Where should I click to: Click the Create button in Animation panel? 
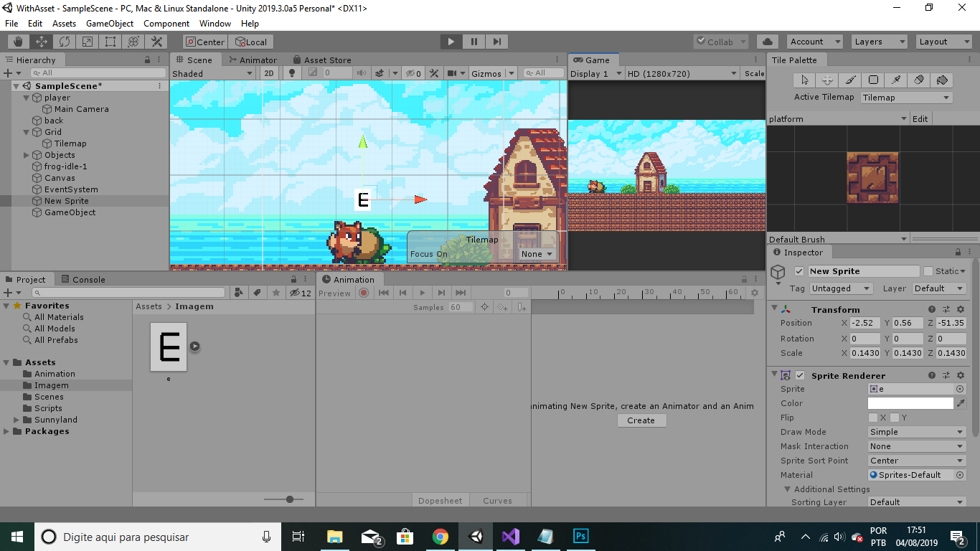[x=641, y=420]
